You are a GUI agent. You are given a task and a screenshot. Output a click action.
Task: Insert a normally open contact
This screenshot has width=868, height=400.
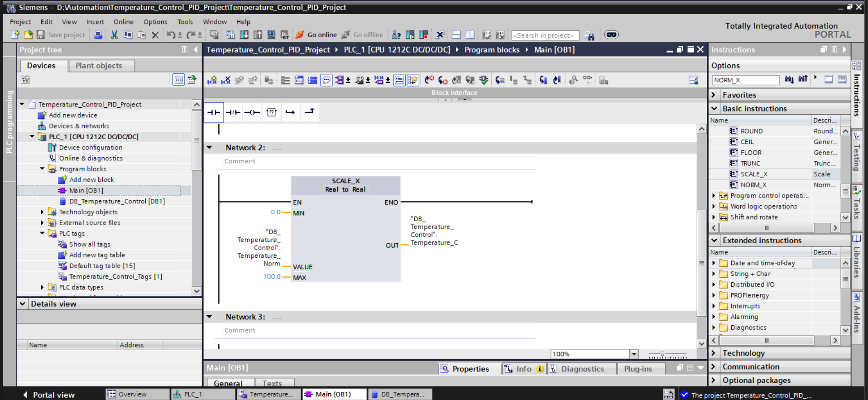click(x=214, y=112)
